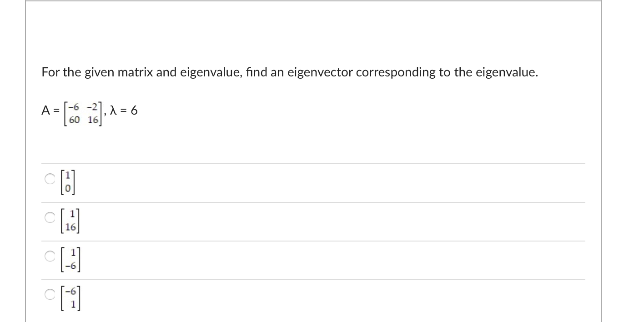Click the question prompt text about eigenvectors

[x=289, y=72]
